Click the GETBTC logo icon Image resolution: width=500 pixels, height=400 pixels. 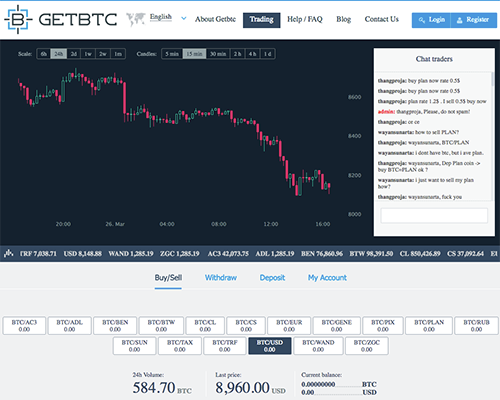(18, 19)
